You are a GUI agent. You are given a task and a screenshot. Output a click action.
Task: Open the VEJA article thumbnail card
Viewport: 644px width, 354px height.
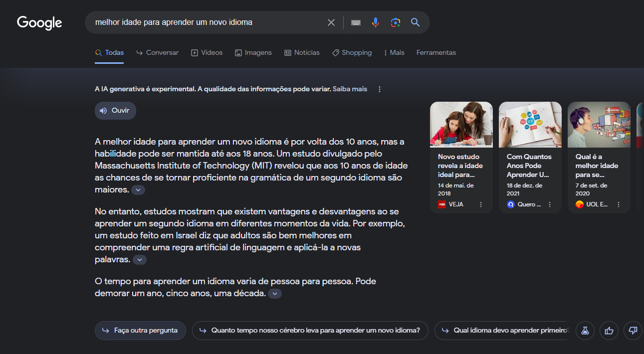[x=461, y=157]
